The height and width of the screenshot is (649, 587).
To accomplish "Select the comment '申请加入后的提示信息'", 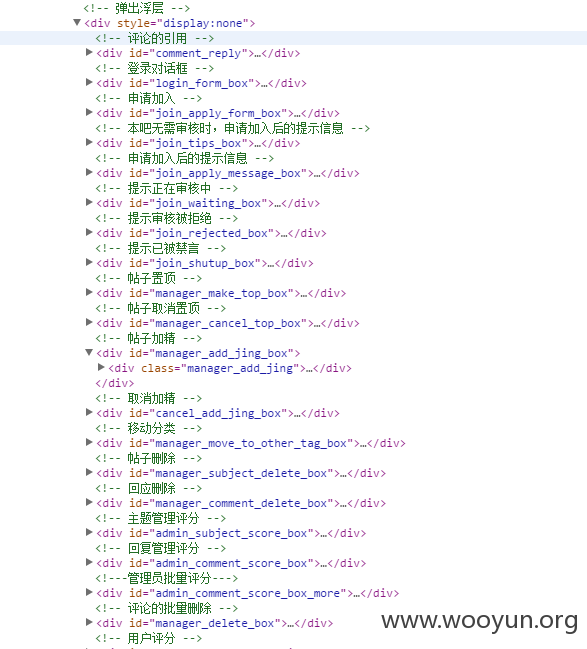I will [185, 158].
